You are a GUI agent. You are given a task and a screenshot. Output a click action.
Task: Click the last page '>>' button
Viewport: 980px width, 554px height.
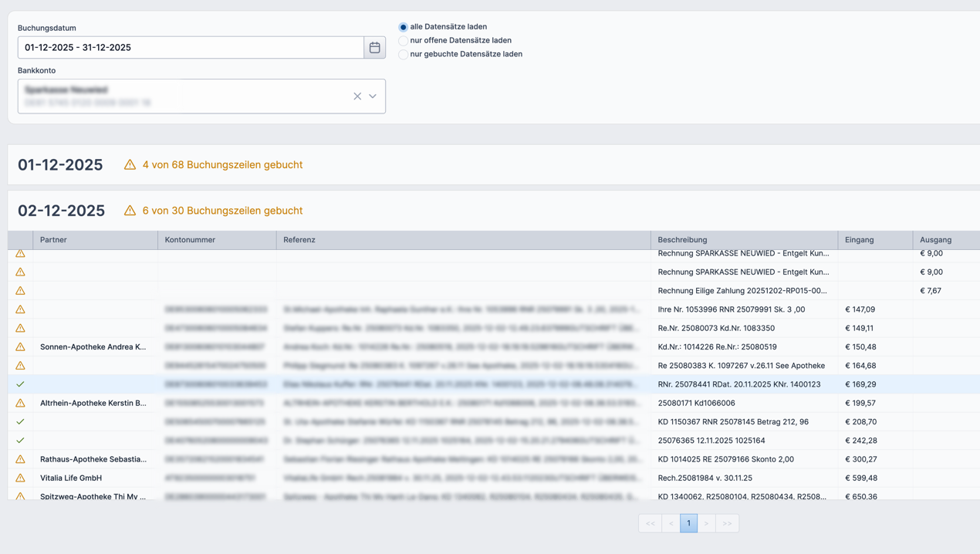727,523
